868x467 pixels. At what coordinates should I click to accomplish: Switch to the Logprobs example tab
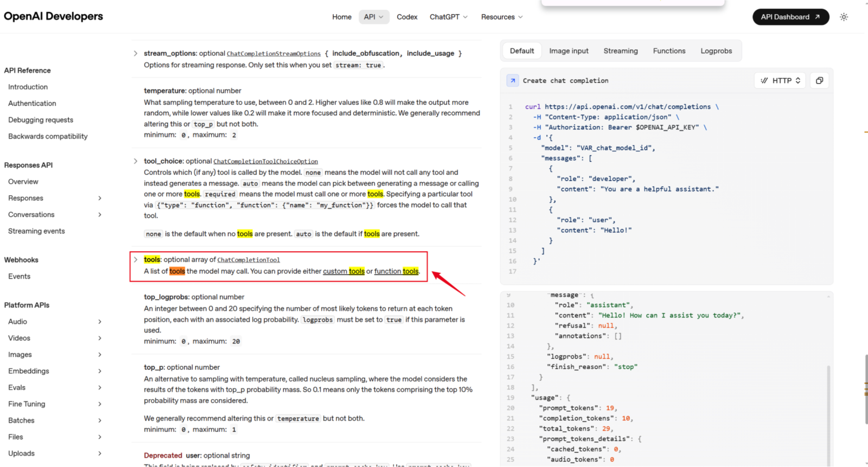[x=716, y=51]
